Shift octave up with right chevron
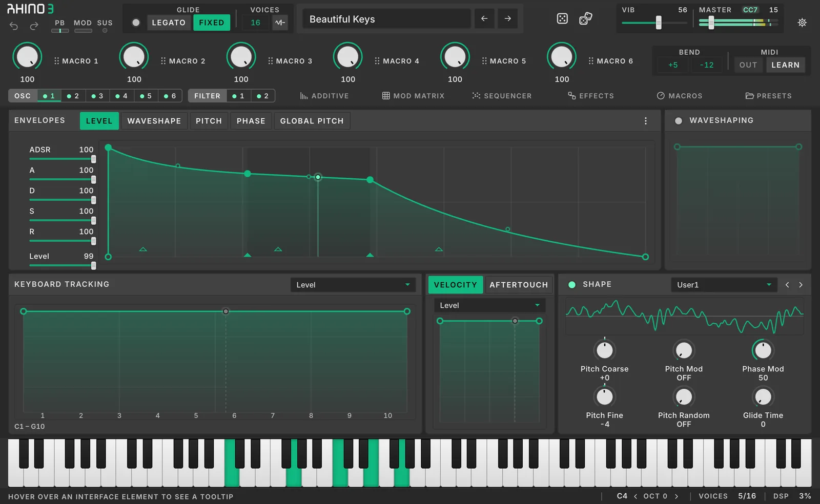Image resolution: width=820 pixels, height=504 pixels. pos(676,496)
